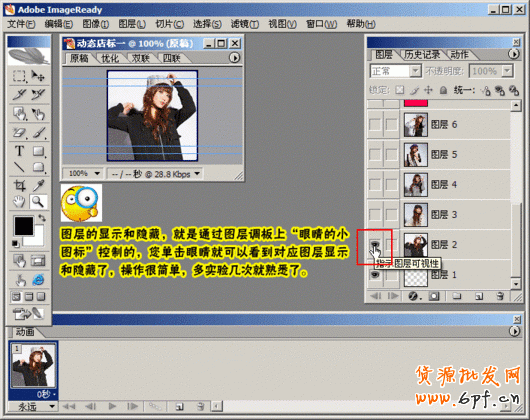Image resolution: width=530 pixels, height=420 pixels.
Task: Show 图层 6 via its visibility box
Action: 375,125
